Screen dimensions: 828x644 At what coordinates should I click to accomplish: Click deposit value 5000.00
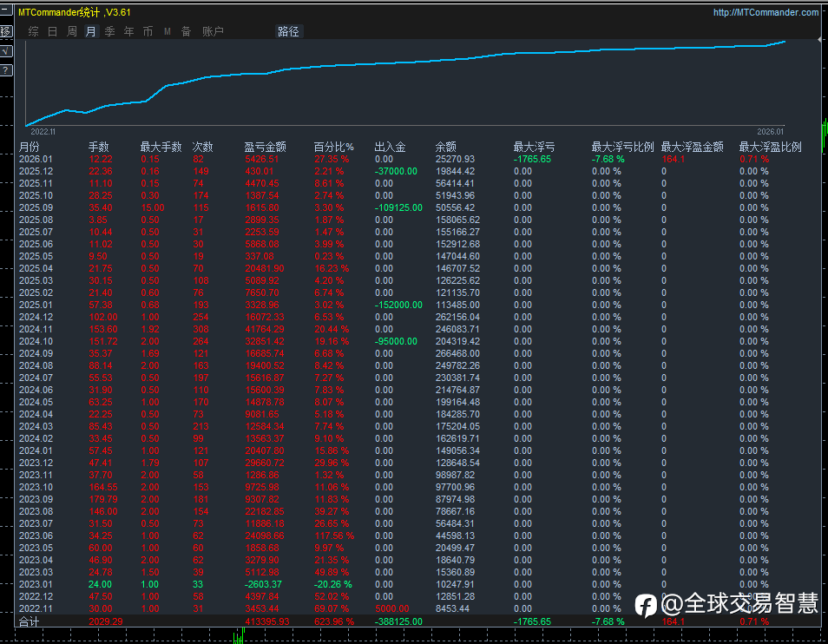click(391, 608)
